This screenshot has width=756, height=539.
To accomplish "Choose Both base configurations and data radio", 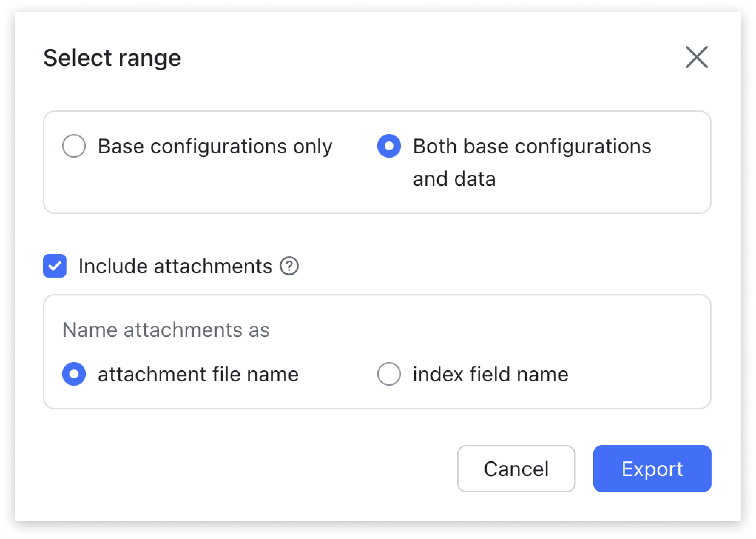I will tap(389, 146).
